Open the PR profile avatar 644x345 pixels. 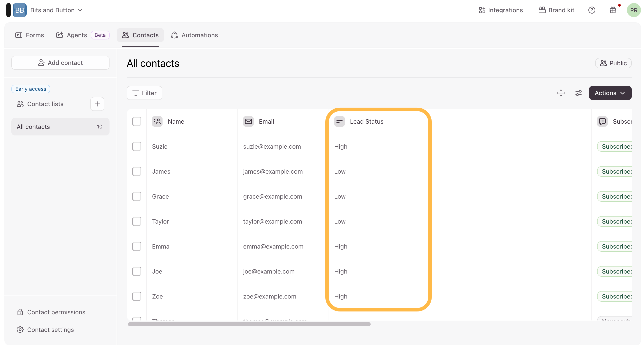point(633,10)
